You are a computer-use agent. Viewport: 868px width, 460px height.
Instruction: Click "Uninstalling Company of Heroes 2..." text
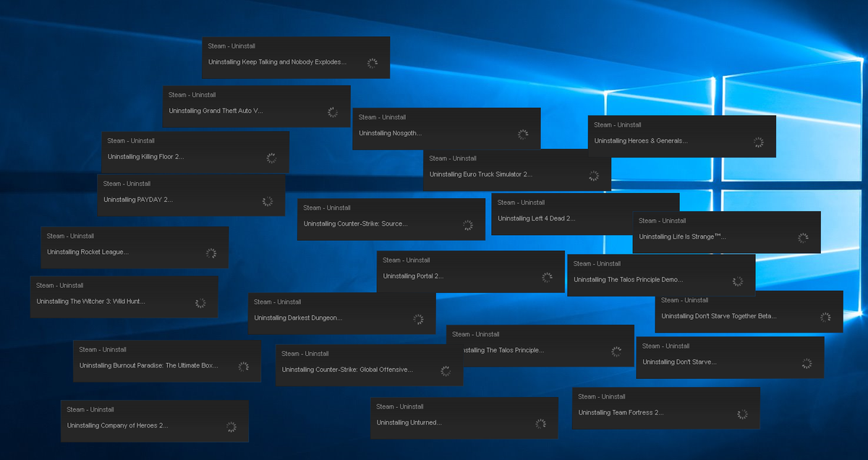point(118,426)
